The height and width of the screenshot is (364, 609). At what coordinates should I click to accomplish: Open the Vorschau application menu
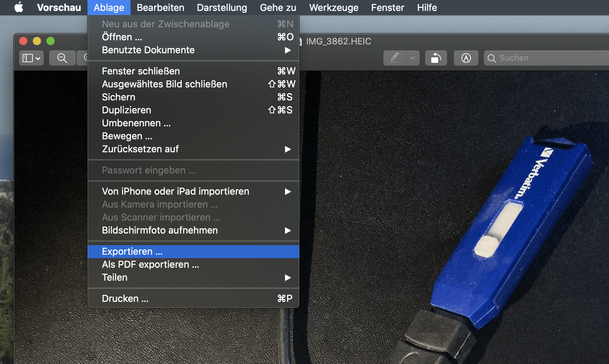(59, 7)
